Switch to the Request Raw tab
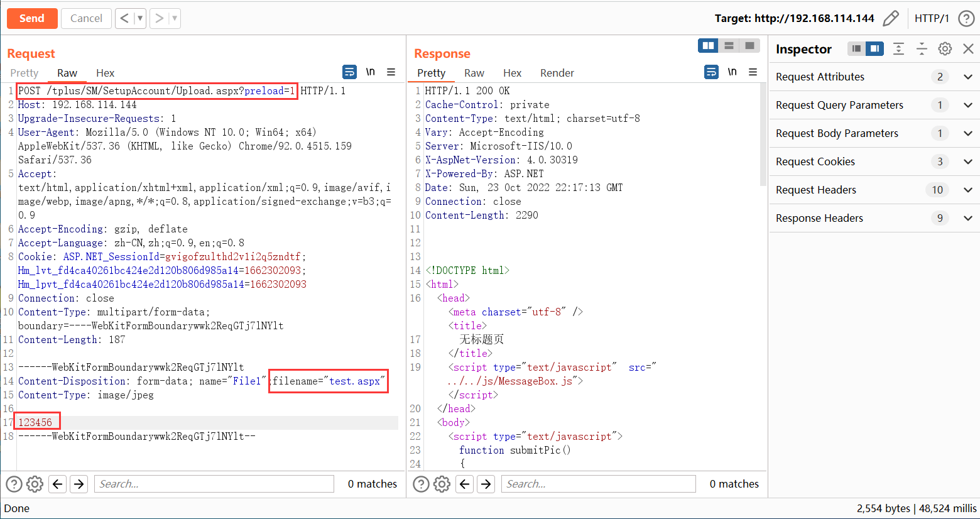This screenshot has width=980, height=519. click(67, 73)
